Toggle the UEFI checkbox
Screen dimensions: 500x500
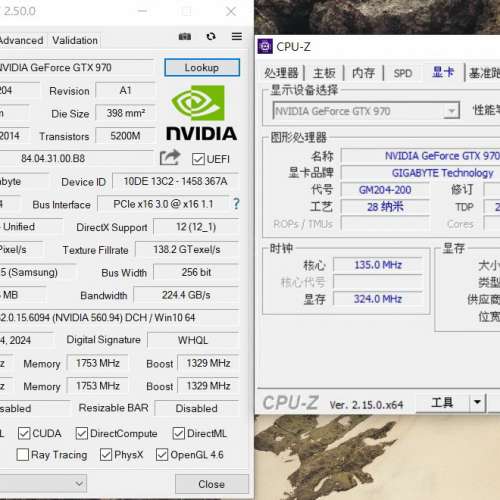point(198,159)
